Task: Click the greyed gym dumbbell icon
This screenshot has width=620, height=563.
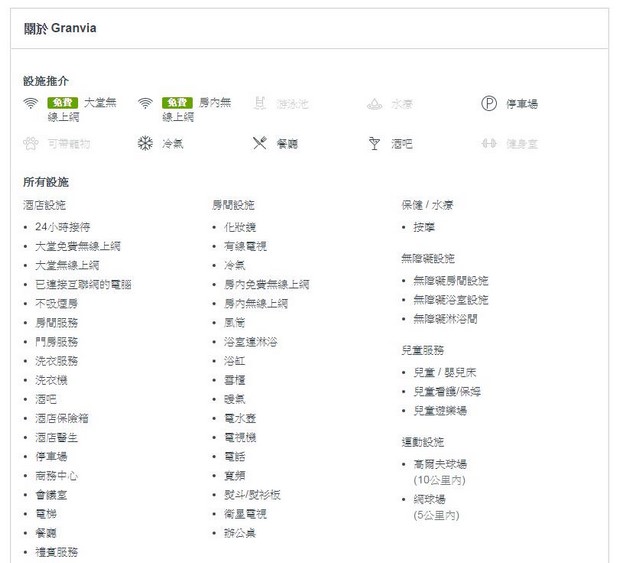Action: 489,143
